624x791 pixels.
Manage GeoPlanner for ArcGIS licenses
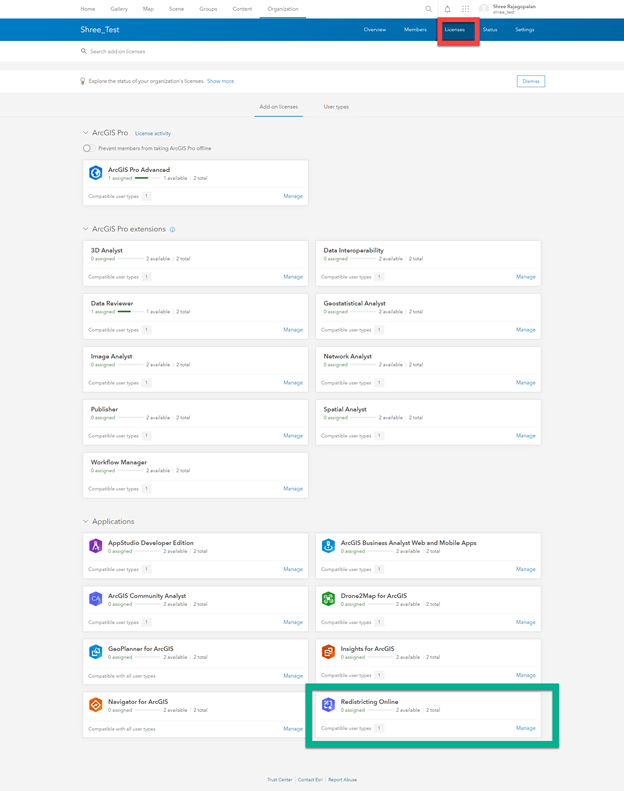point(293,676)
